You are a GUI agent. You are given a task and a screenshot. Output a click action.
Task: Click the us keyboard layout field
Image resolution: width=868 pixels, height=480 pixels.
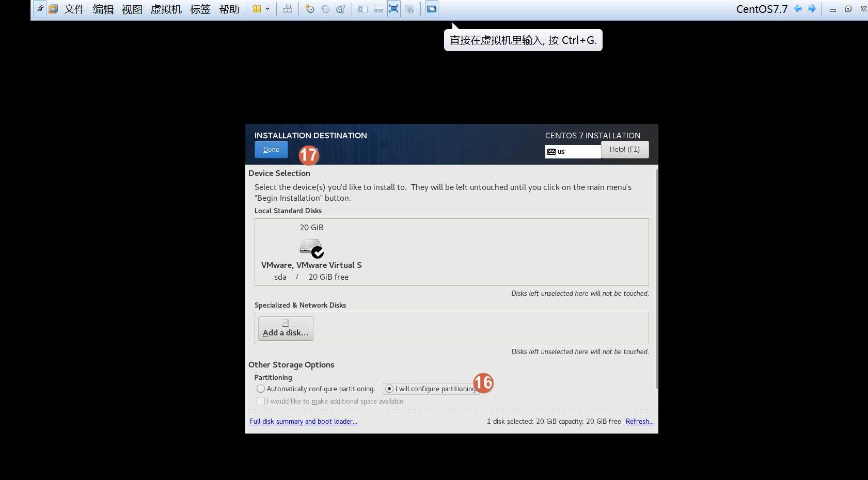(573, 152)
